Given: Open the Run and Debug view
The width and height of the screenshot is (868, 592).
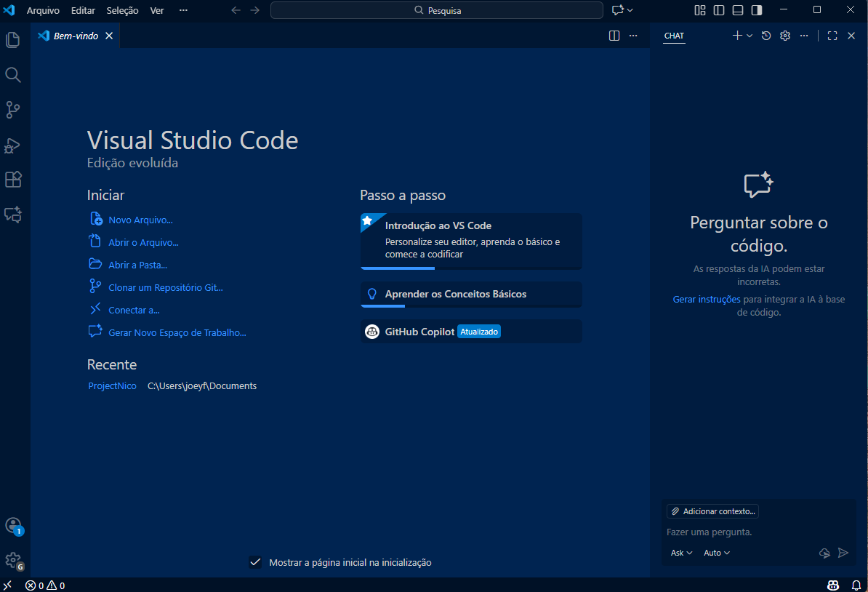Looking at the screenshot, I should [13, 145].
